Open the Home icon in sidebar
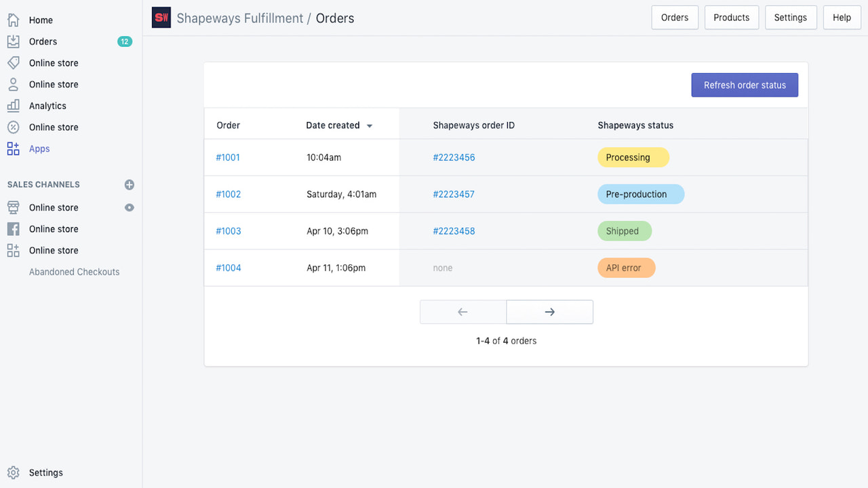Image resolution: width=868 pixels, height=488 pixels. (x=12, y=20)
